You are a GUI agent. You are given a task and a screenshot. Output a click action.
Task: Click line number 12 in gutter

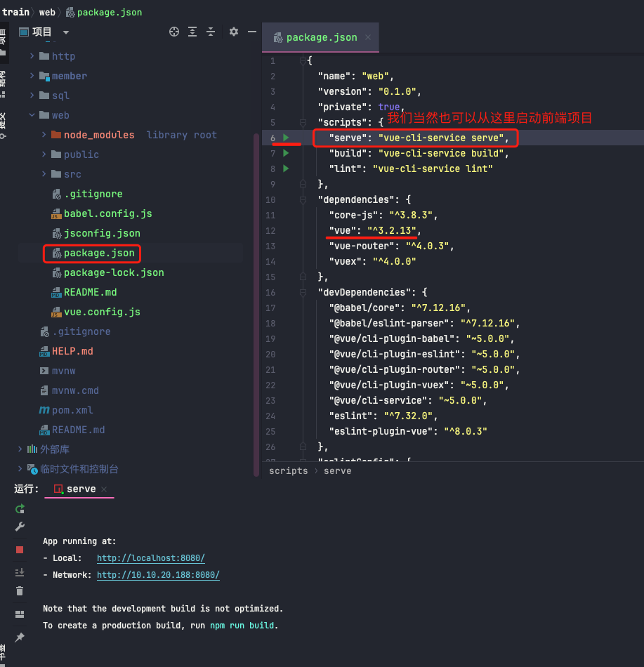[270, 230]
